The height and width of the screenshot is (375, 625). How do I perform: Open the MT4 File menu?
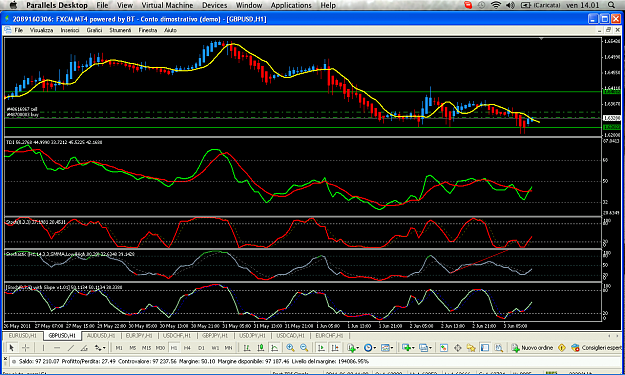click(19, 30)
